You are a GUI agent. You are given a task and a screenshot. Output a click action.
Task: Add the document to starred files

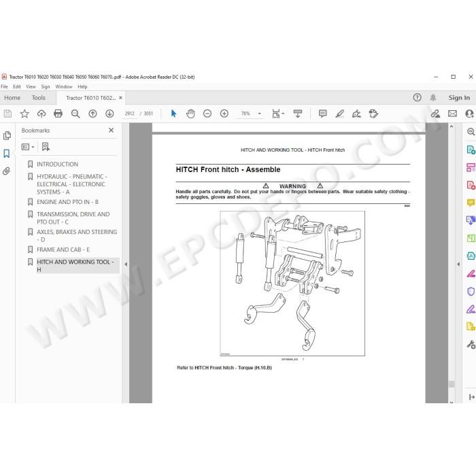coord(24,114)
